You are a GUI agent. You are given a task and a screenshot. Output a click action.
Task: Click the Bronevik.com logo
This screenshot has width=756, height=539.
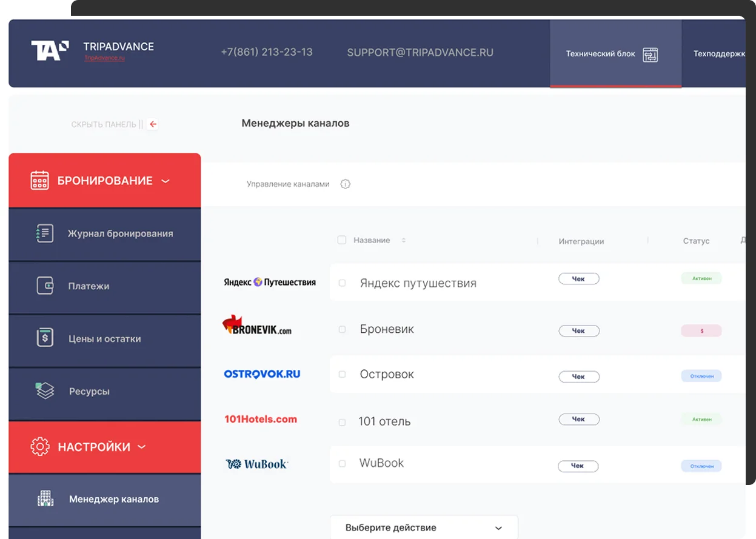click(x=257, y=326)
